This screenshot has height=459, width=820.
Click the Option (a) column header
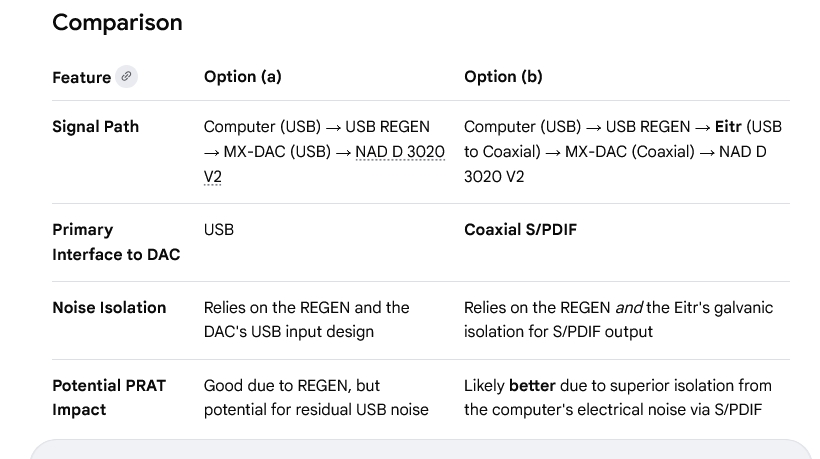click(242, 77)
